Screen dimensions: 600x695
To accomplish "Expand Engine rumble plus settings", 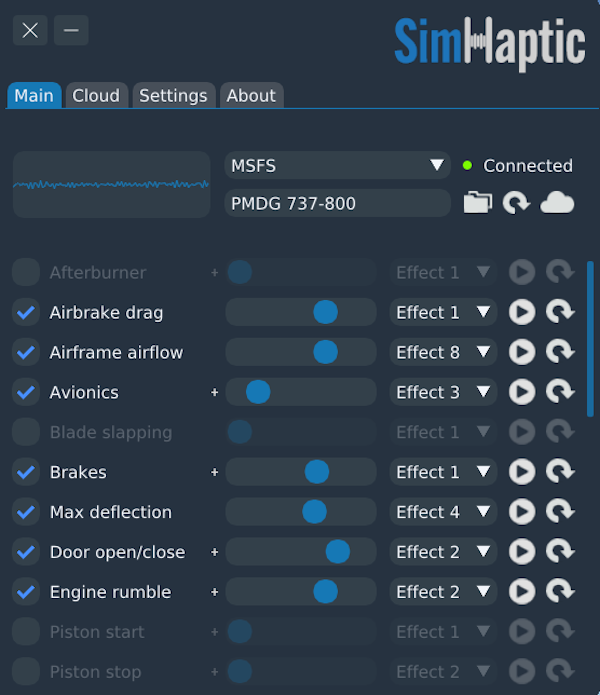I will pyautogui.click(x=214, y=592).
